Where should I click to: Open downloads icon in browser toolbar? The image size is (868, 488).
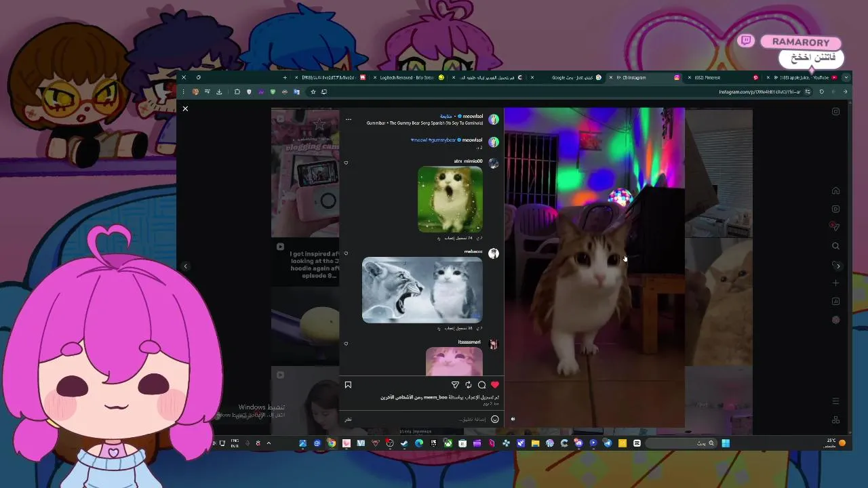[x=219, y=91]
